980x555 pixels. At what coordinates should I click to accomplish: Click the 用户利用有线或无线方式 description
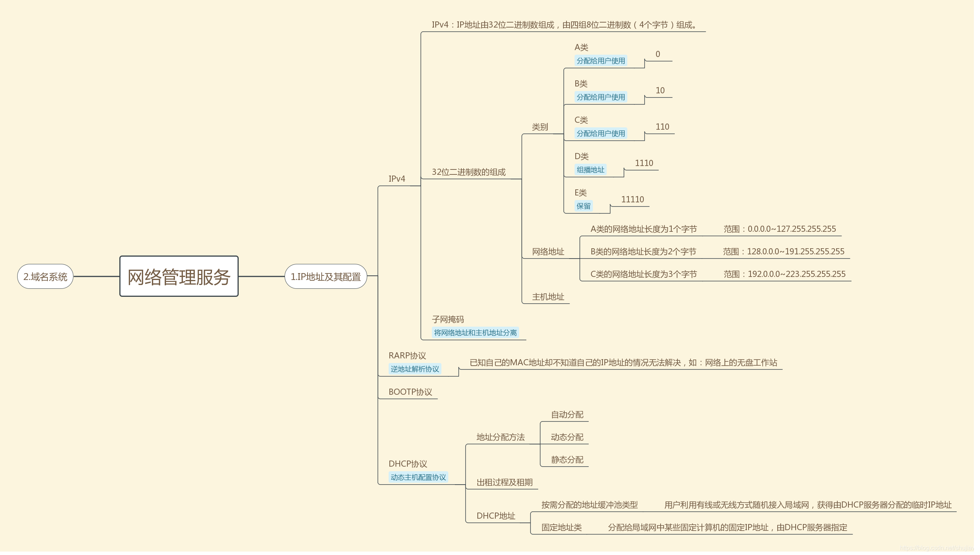click(808, 505)
